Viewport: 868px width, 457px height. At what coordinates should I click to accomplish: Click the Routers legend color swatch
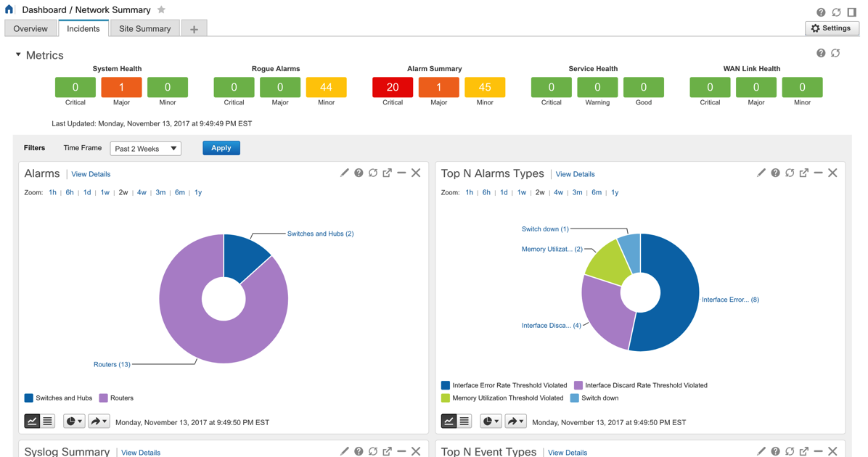click(x=103, y=398)
